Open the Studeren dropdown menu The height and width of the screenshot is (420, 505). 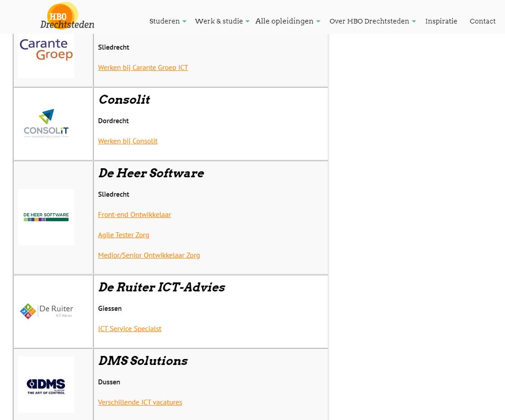coord(167,21)
